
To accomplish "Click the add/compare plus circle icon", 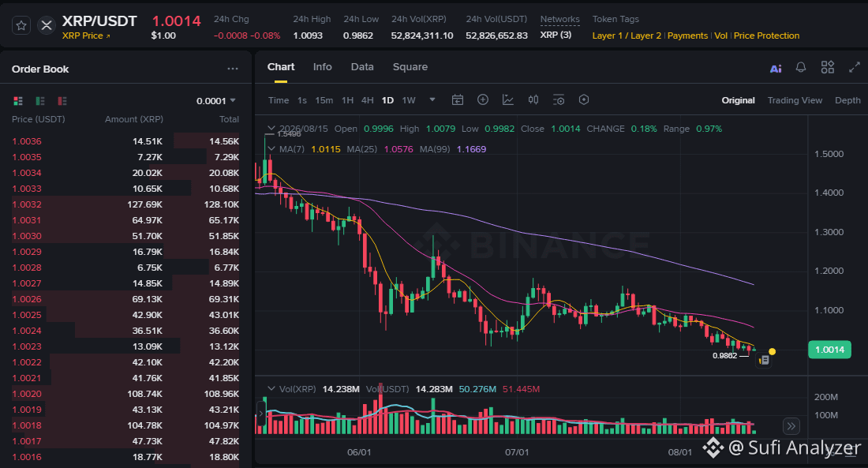I will coord(483,99).
